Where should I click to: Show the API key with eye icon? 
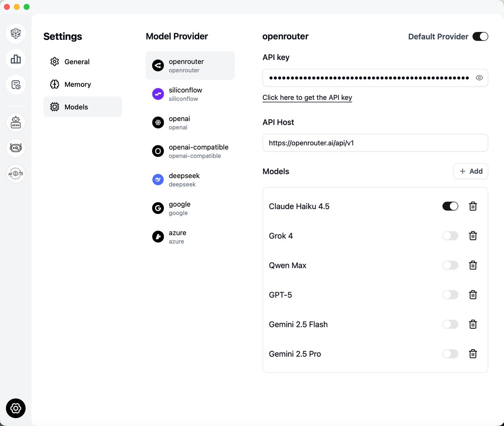[x=479, y=78]
